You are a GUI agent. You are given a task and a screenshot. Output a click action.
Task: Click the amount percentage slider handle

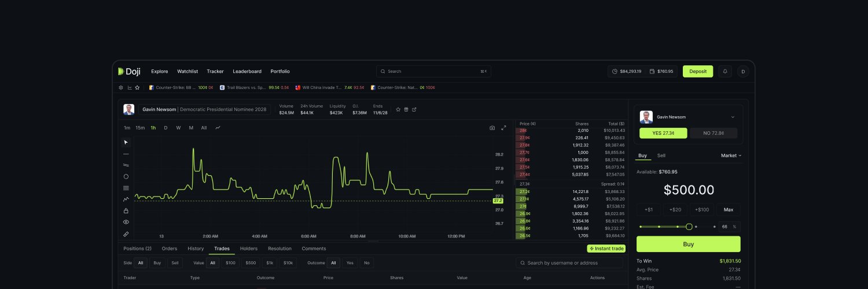point(689,227)
